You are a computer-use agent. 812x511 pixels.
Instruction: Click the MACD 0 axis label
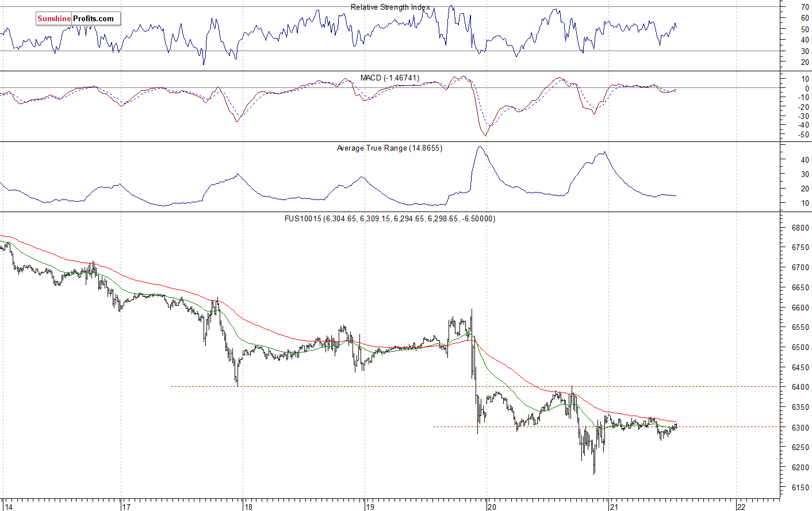[x=807, y=89]
